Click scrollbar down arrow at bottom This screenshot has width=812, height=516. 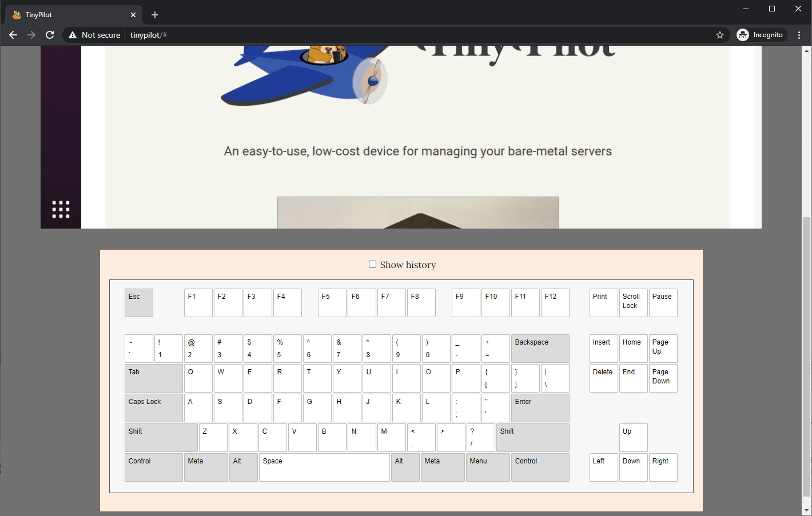(x=806, y=510)
